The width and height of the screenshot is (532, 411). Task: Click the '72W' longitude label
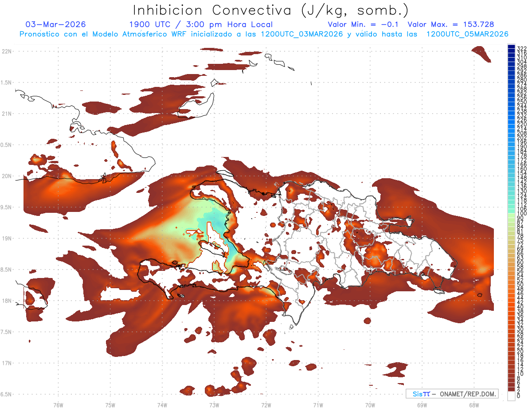[266, 405]
